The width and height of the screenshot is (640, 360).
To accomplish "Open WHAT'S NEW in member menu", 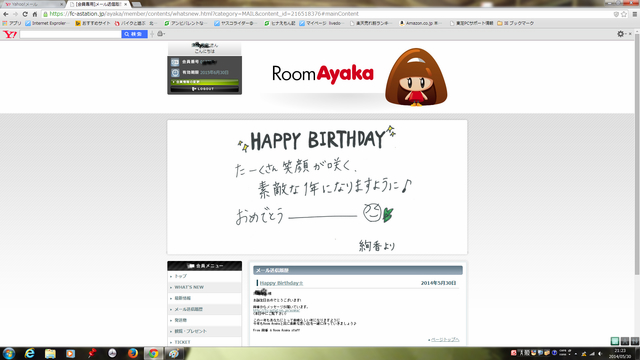I will pyautogui.click(x=204, y=287).
